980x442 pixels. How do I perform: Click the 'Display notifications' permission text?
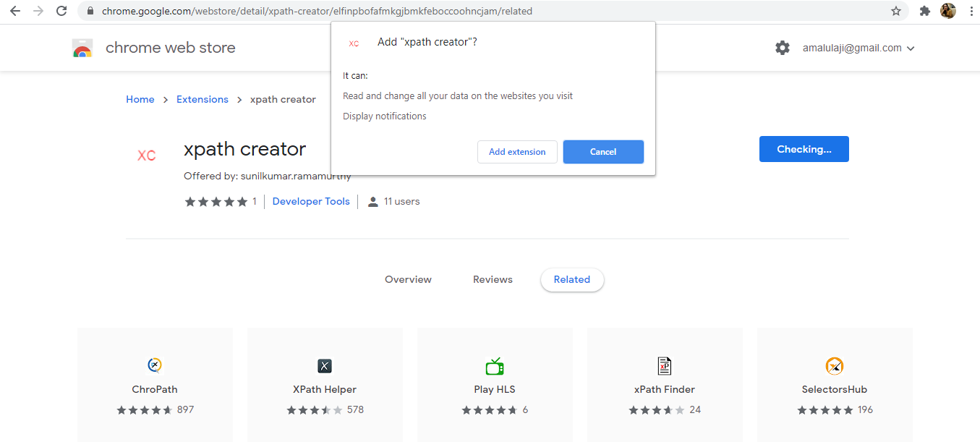[385, 116]
